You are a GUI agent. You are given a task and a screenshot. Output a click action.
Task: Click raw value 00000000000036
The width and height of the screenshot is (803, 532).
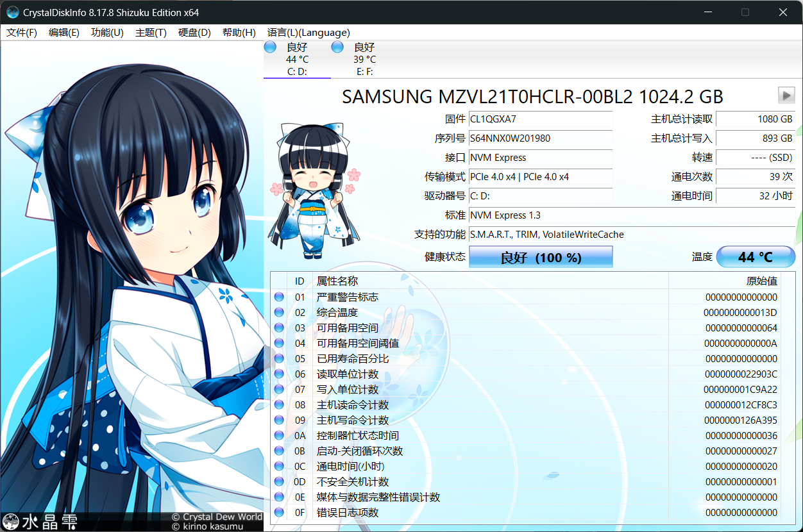tap(741, 435)
